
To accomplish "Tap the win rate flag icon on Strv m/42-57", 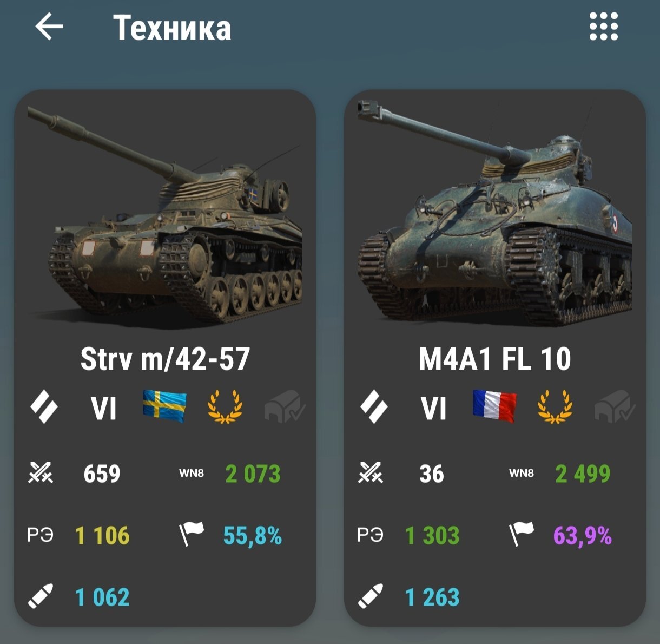I will point(192,534).
